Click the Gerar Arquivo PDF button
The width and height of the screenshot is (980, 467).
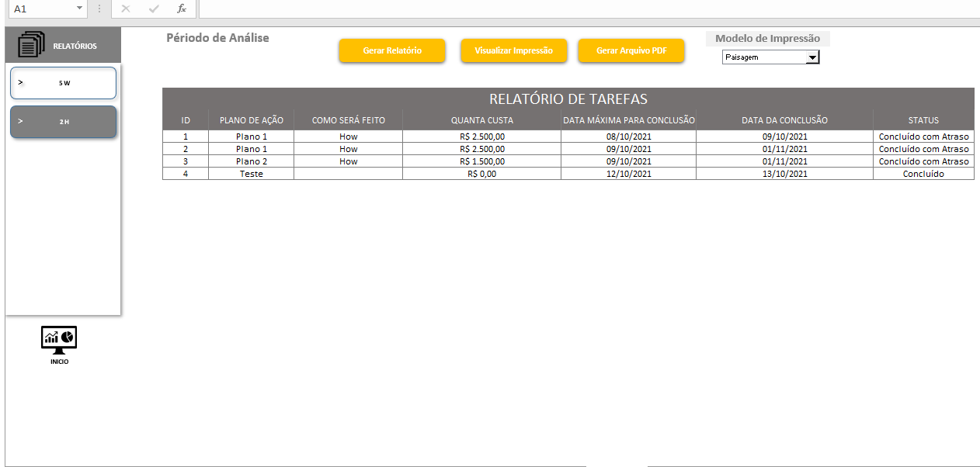click(x=631, y=50)
